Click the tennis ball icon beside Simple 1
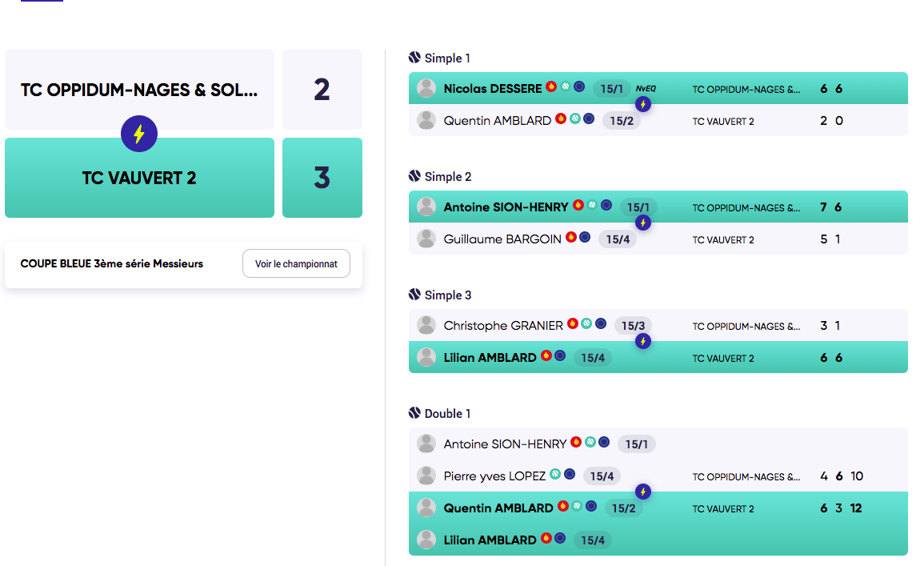This screenshot has height=566, width=924. 414,58
